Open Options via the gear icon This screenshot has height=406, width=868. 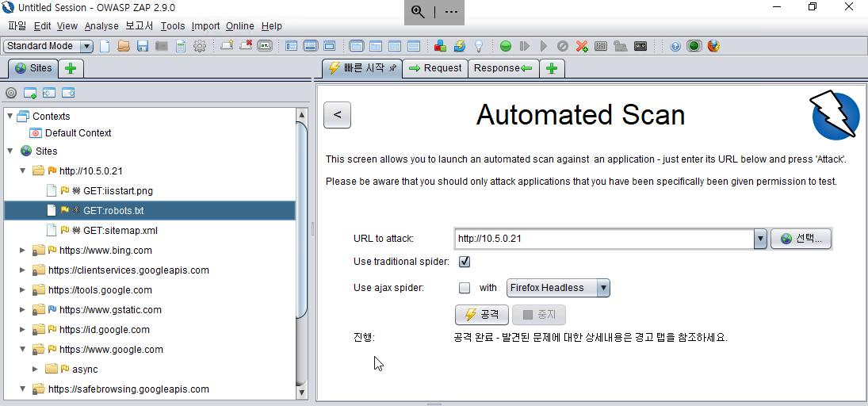[199, 47]
